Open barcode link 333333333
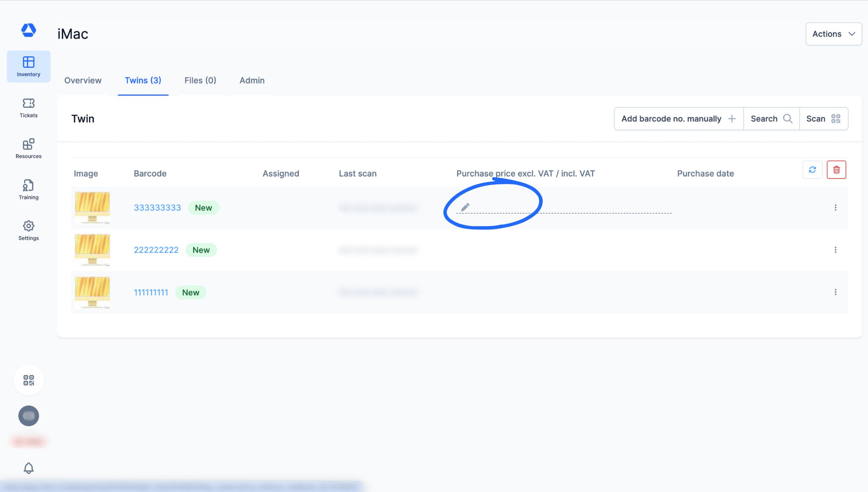The height and width of the screenshot is (492, 868). click(x=157, y=208)
